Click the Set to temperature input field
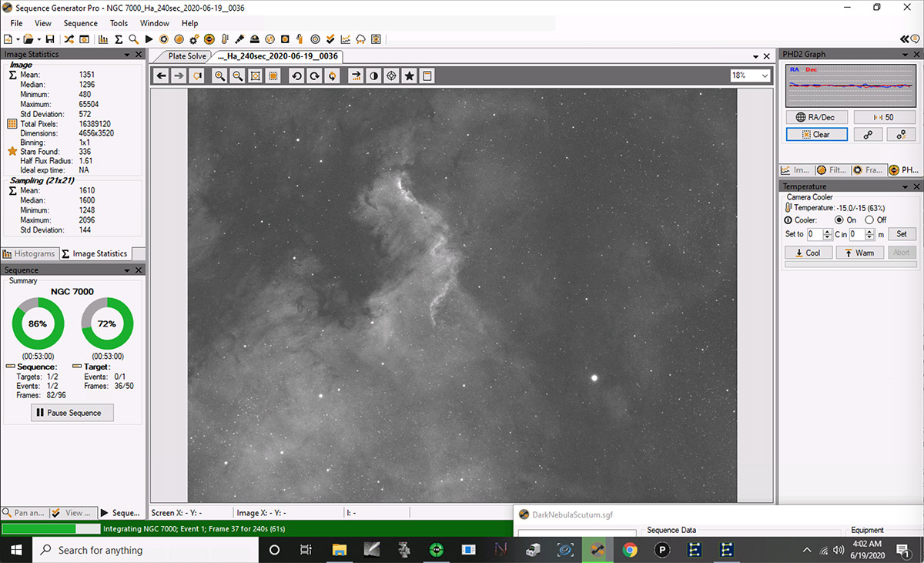 click(x=814, y=234)
